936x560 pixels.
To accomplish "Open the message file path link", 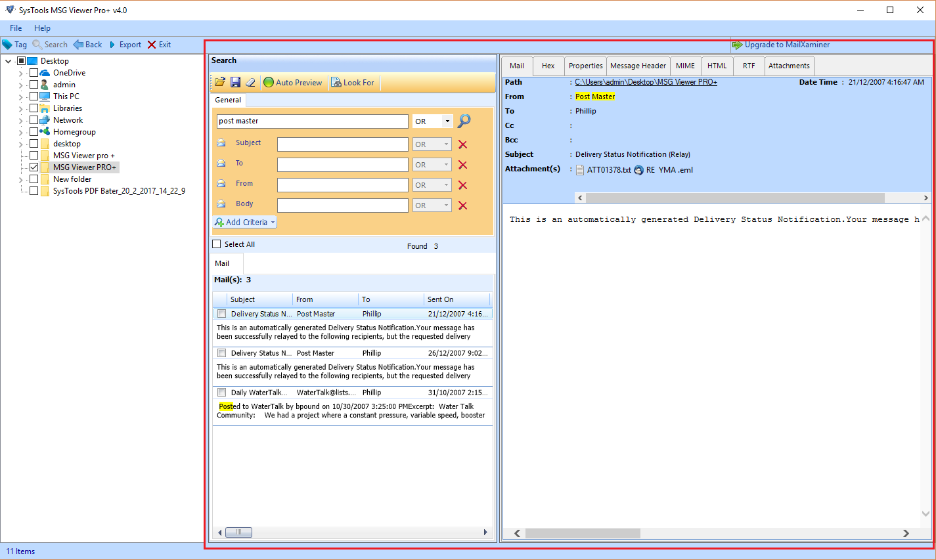I will click(x=646, y=82).
